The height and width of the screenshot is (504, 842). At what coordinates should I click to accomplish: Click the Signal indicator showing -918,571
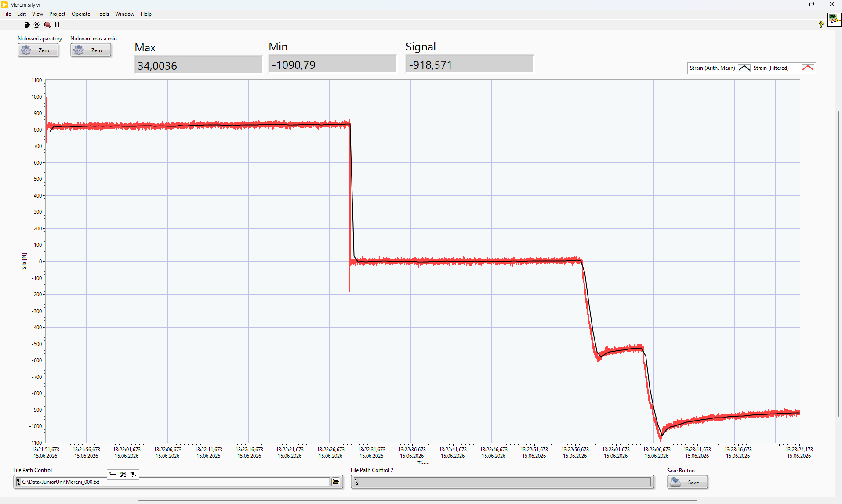point(469,64)
